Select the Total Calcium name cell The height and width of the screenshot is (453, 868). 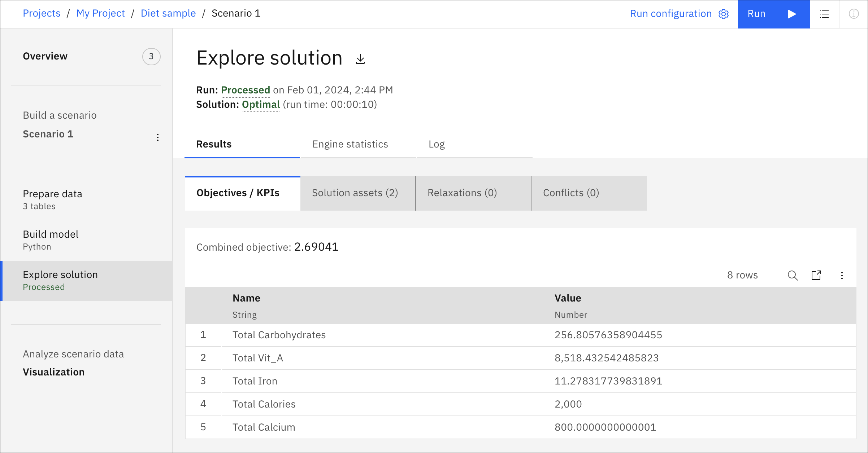point(264,427)
